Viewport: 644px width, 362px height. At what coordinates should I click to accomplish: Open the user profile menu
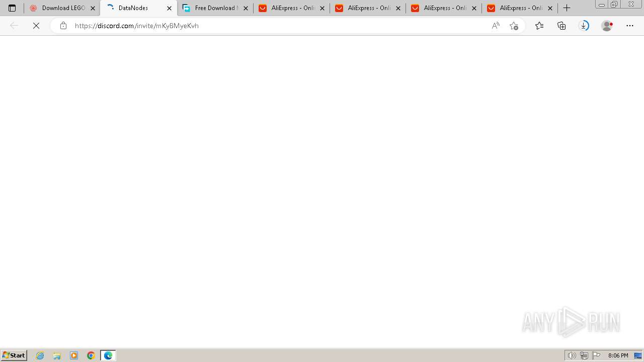[607, 26]
